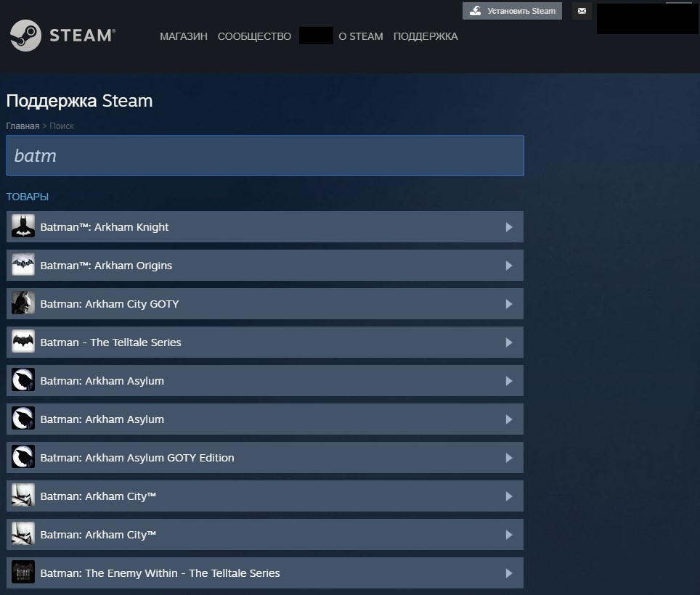Click the Arkham Asylum GOTY Edition icon
Image resolution: width=700 pixels, height=595 pixels.
click(23, 456)
